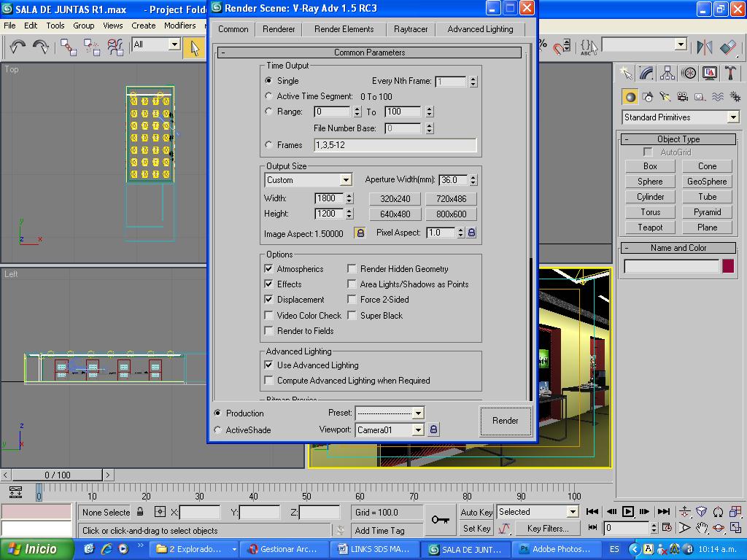
Task: Enable the Force 2-Sided checkbox
Action: coord(352,299)
